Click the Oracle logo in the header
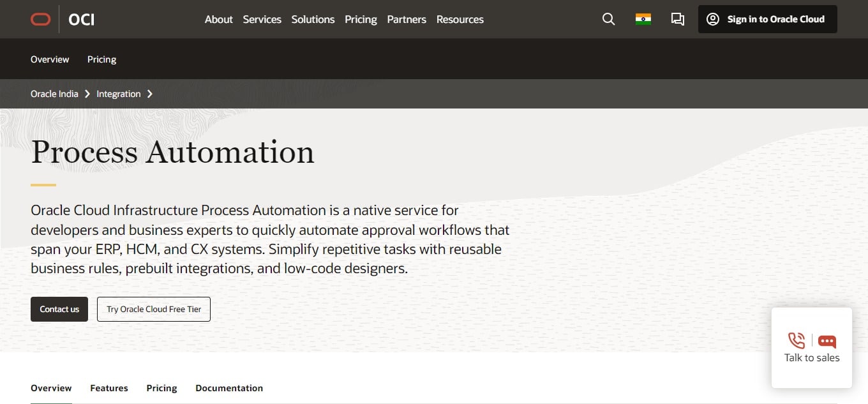Image resolution: width=868 pixels, height=404 pixels. tap(40, 19)
